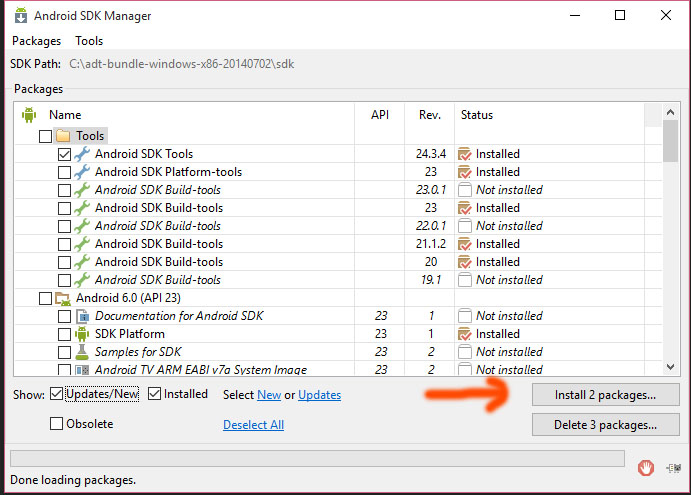Click the Android TV ARM EABI v7a System Image text

[x=201, y=370]
